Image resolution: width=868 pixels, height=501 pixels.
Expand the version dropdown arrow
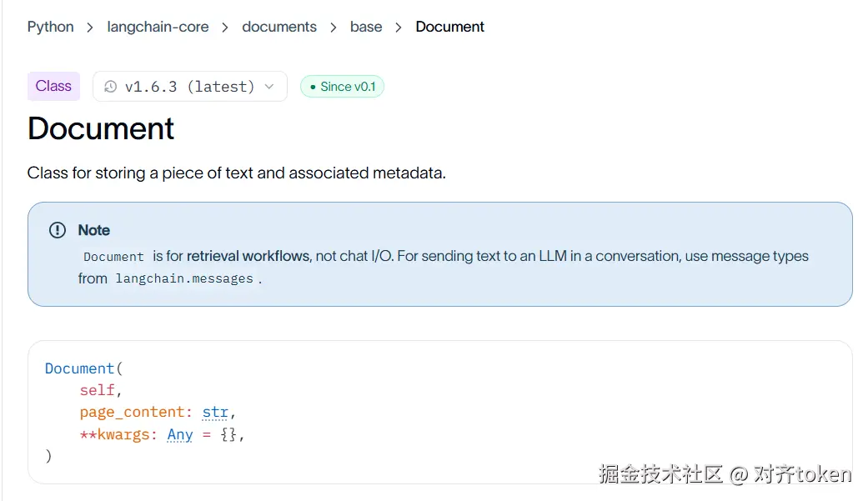click(269, 87)
